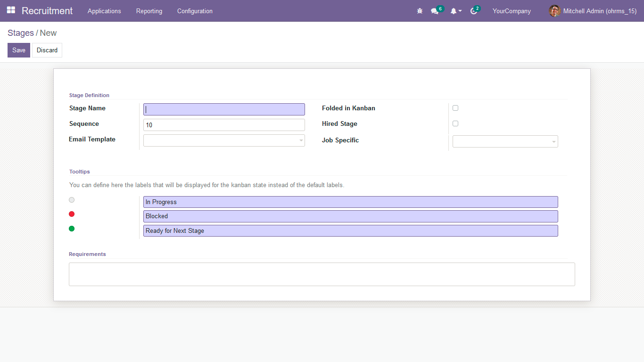Select the grey kanban state dot
Screen dimensions: 644x362
72,200
